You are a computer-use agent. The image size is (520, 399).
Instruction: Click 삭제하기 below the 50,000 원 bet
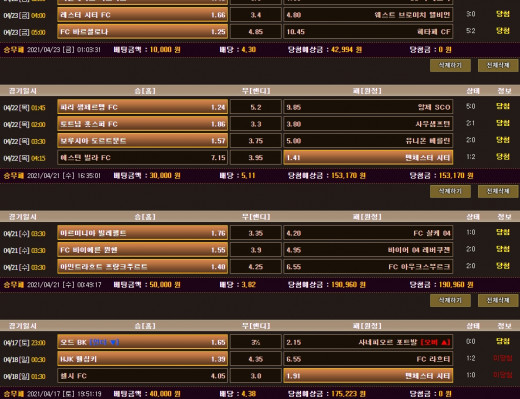(450, 300)
